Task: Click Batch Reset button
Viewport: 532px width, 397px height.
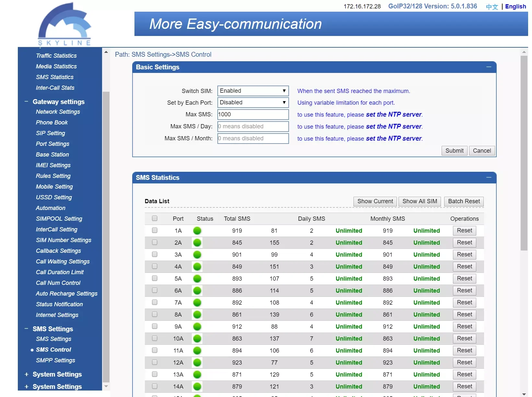Action: pos(464,201)
